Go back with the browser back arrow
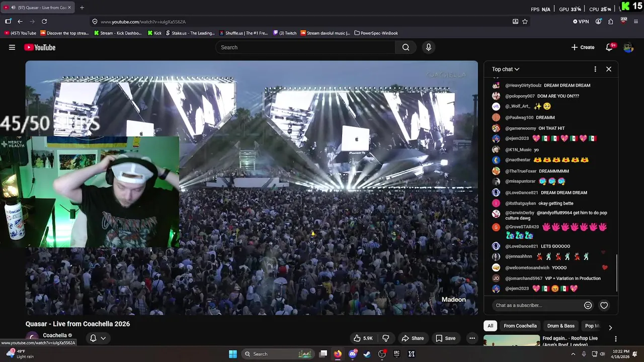Screen dimensions: 644x362 coord(20,22)
